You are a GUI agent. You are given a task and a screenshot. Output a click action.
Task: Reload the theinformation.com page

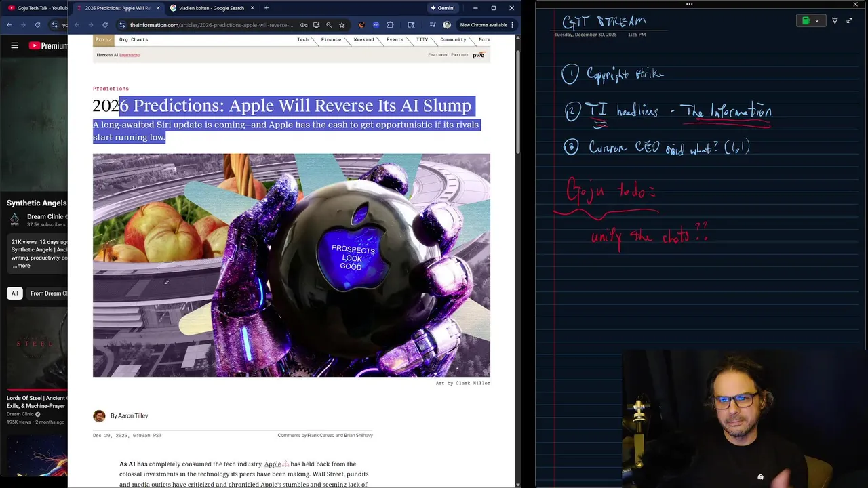[105, 25]
